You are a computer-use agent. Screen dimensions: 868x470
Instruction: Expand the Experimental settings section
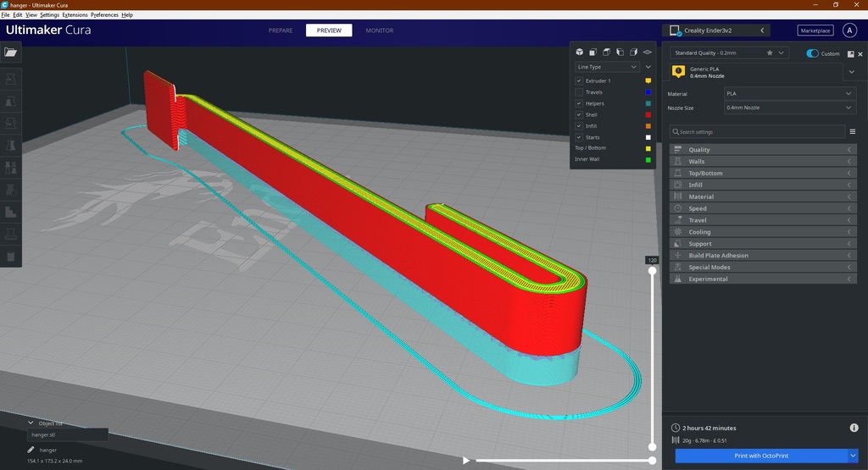tap(763, 279)
